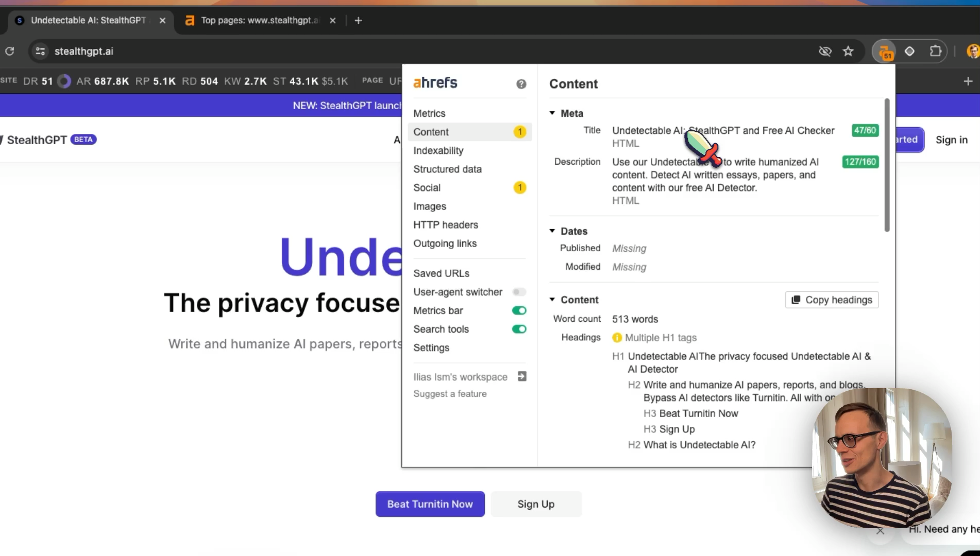Click the presenter webcam bubble

[882, 458]
